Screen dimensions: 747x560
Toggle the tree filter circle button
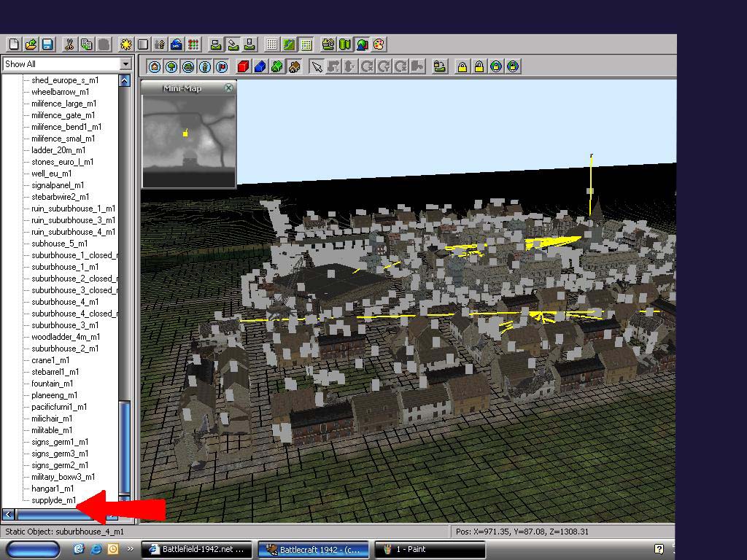[x=171, y=66]
